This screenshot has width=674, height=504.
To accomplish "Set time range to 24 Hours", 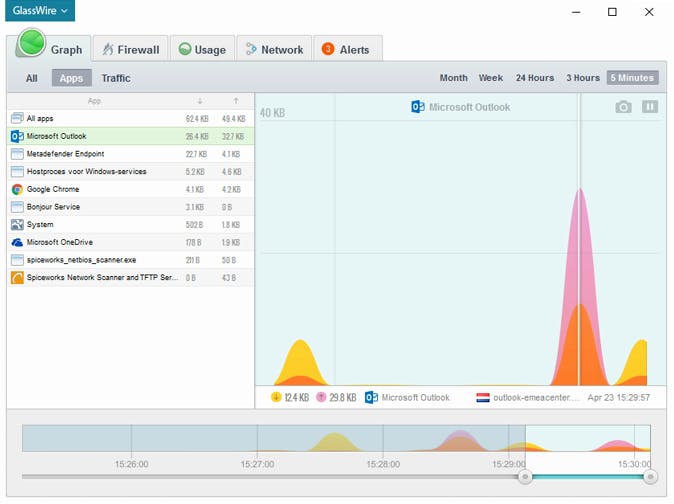I will (x=535, y=78).
